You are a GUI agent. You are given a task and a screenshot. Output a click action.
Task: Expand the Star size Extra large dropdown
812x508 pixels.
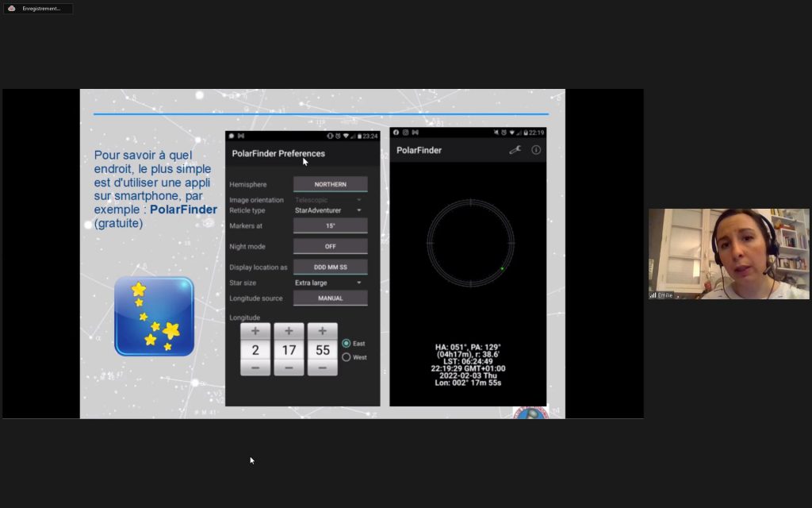point(328,283)
